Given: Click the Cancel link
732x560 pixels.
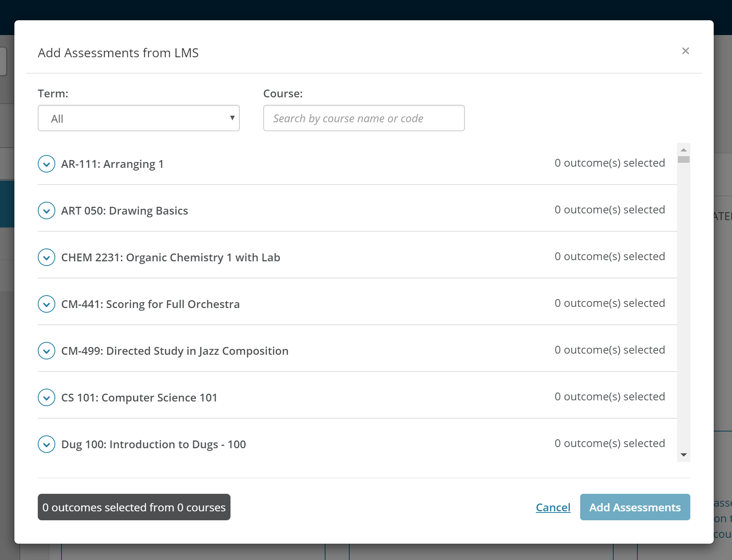Looking at the screenshot, I should tap(553, 507).
